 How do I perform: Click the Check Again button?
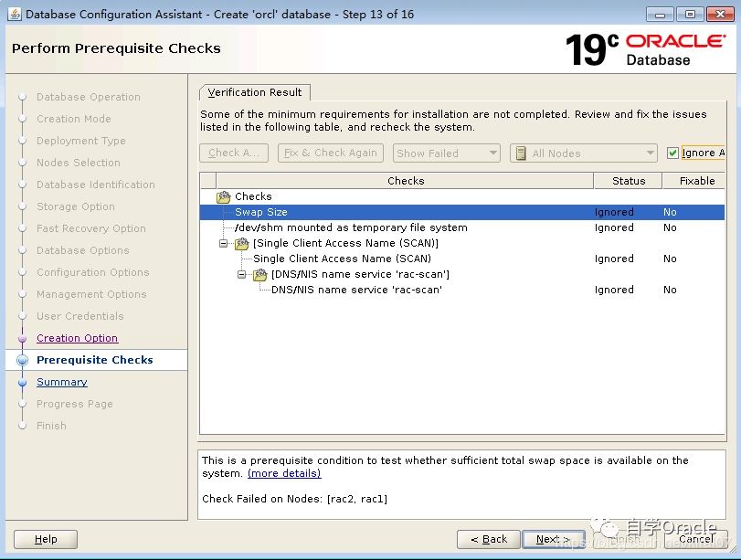click(234, 153)
